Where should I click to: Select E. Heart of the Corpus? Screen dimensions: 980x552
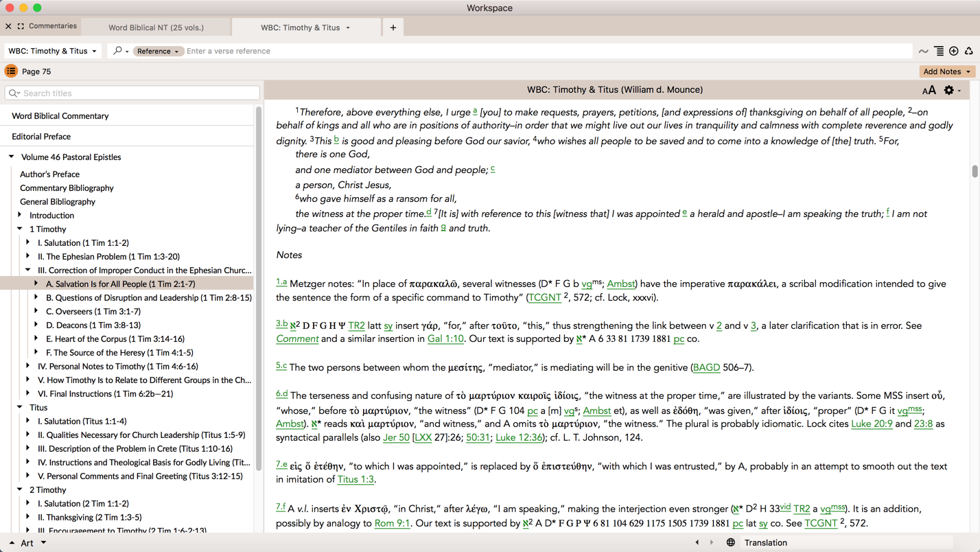tap(115, 339)
